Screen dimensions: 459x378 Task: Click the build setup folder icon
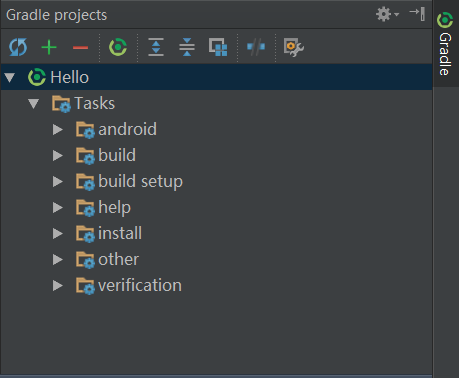[85, 182]
